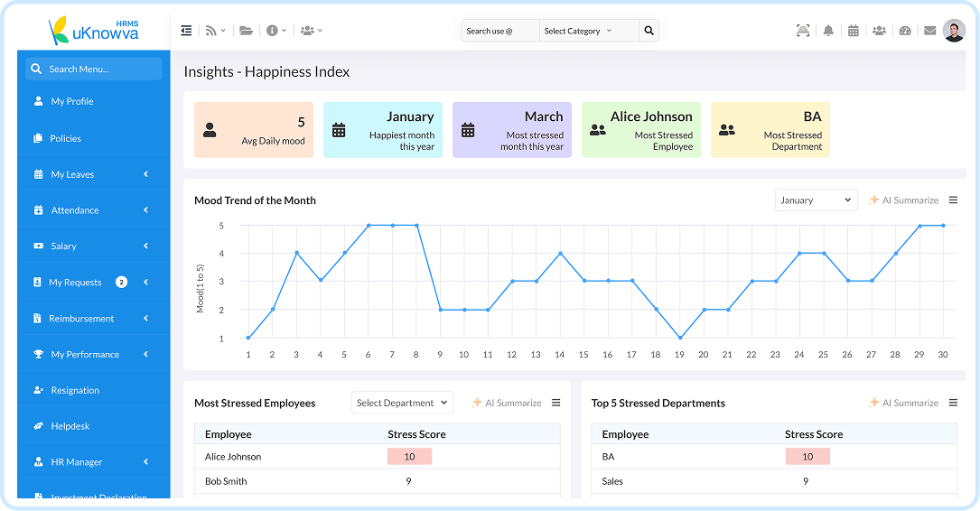Expand the Attendance sidebar menu
Screen dimensions: 980x511
(93, 210)
